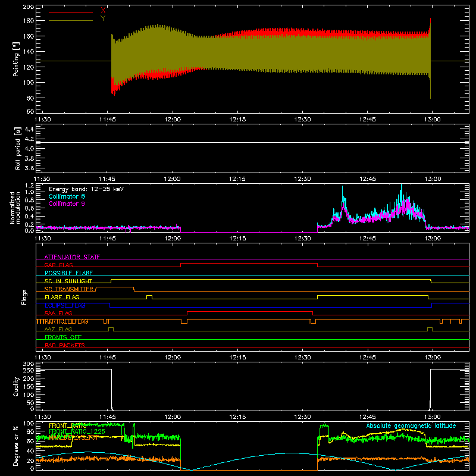Click the Absolute geomagnetic latitude label
Image resolution: width=476 pixels, height=476 pixels.
[x=411, y=425]
